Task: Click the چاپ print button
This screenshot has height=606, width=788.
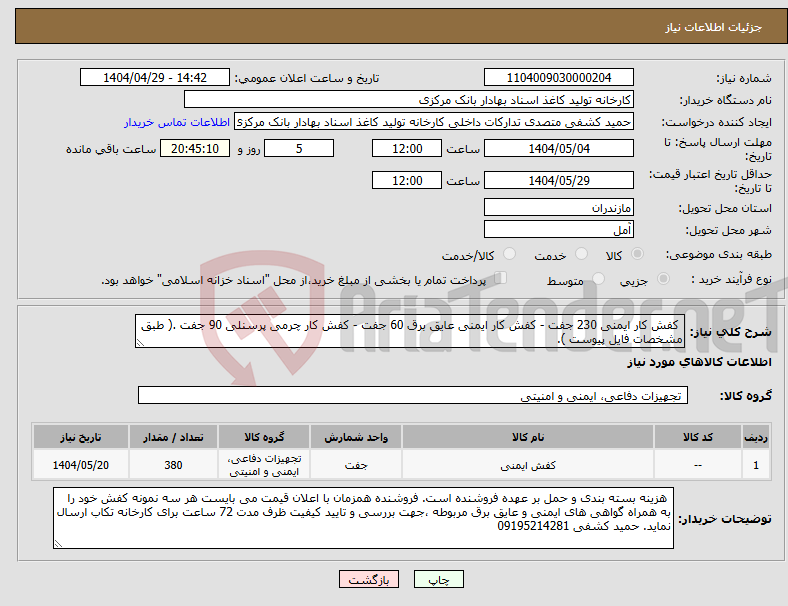Action: click(439, 579)
